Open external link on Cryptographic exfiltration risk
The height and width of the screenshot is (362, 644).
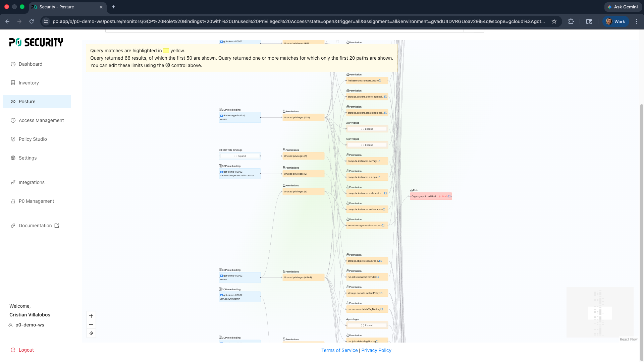pos(449,196)
